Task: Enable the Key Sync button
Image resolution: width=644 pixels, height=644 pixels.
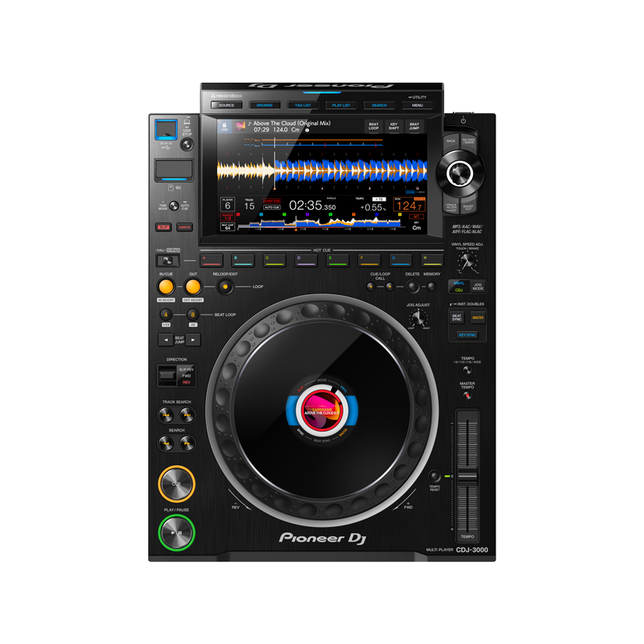Action: coord(467,335)
